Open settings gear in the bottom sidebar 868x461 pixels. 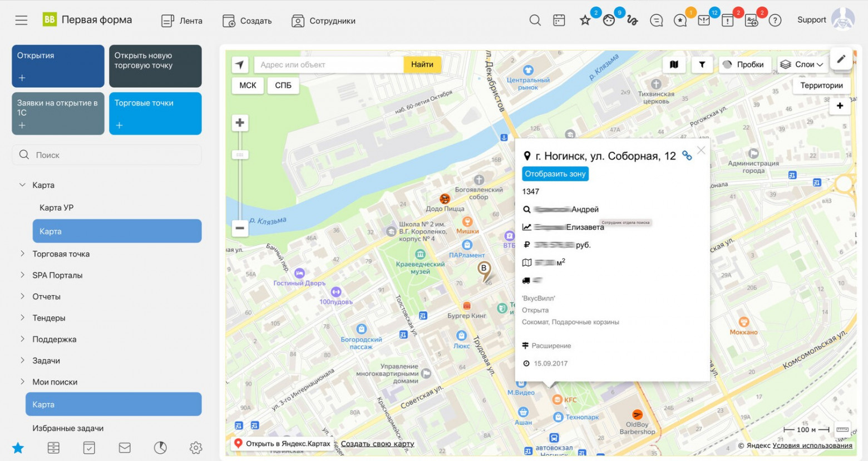click(x=195, y=447)
